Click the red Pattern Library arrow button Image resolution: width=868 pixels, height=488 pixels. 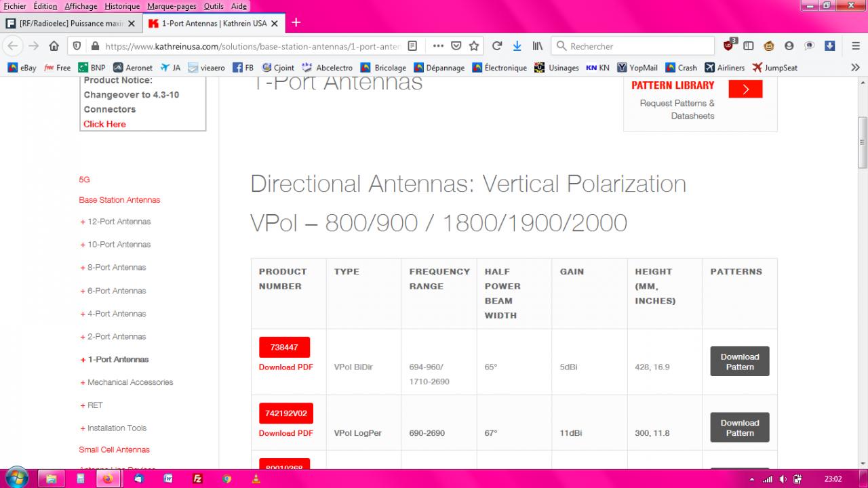click(x=745, y=89)
